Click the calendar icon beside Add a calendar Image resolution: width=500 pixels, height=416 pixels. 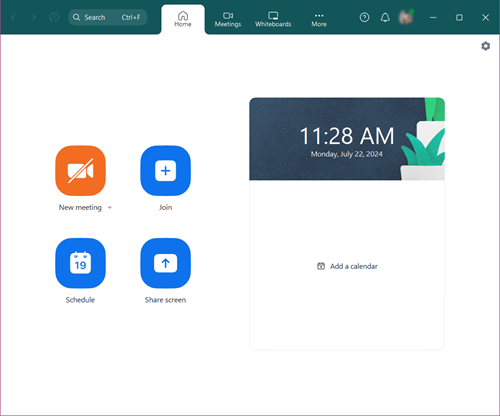[x=321, y=266]
